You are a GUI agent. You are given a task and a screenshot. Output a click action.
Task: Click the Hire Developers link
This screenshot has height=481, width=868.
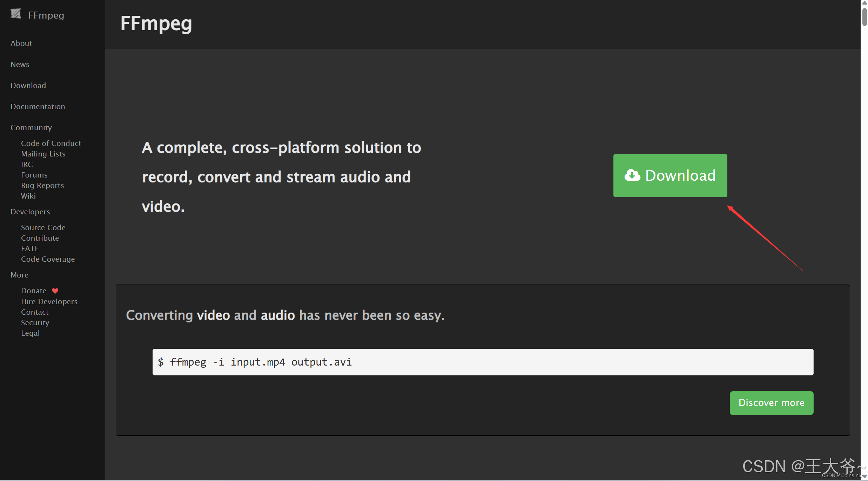click(x=49, y=302)
